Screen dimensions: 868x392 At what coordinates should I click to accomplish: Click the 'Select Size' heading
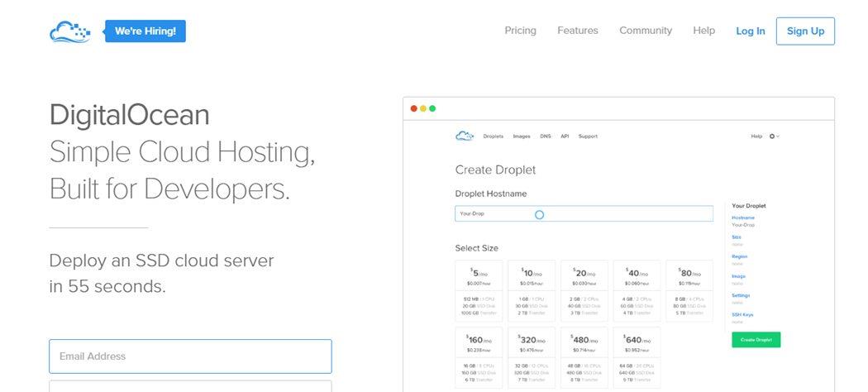477,248
